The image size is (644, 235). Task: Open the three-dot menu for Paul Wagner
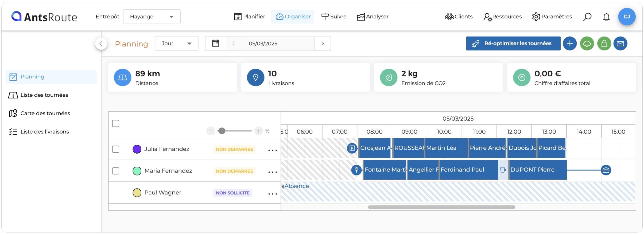[273, 194]
